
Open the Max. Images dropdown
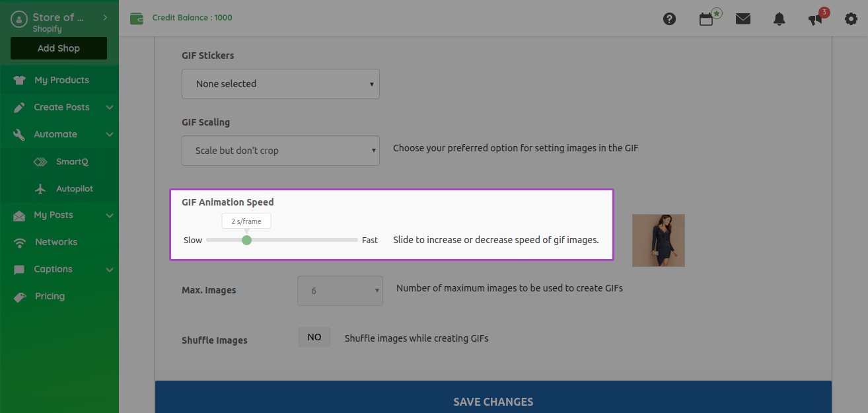coord(340,290)
